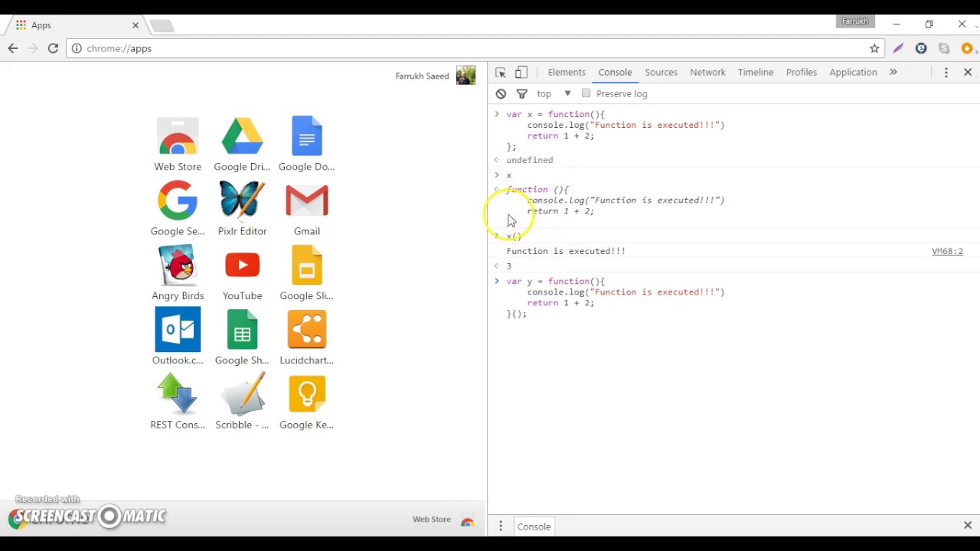
Task: Open the console drawer three-dot menu
Action: 501,527
